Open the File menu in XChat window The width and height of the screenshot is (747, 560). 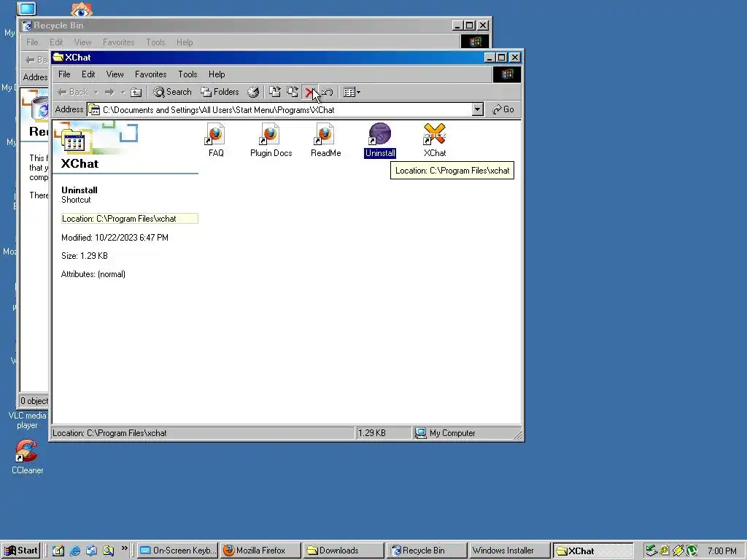(64, 74)
